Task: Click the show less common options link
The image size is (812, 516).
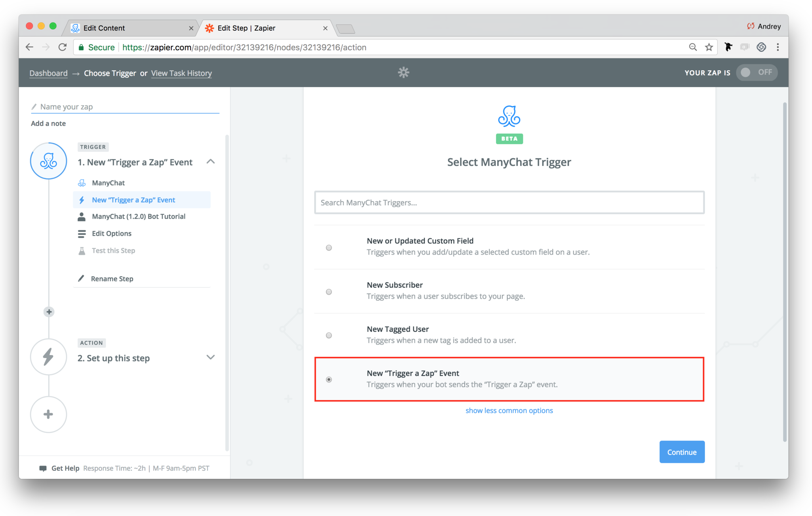Action: tap(509, 411)
